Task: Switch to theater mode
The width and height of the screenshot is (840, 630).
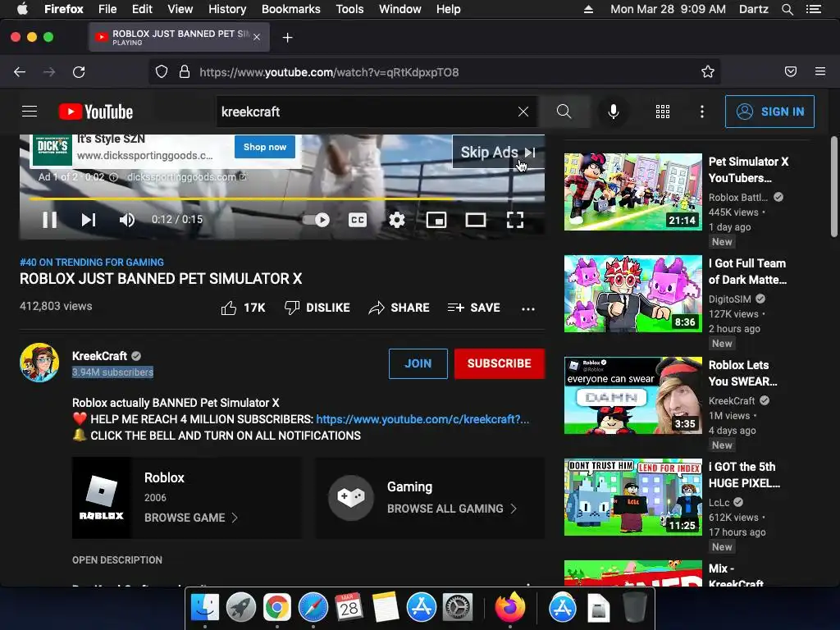Action: [x=476, y=220]
